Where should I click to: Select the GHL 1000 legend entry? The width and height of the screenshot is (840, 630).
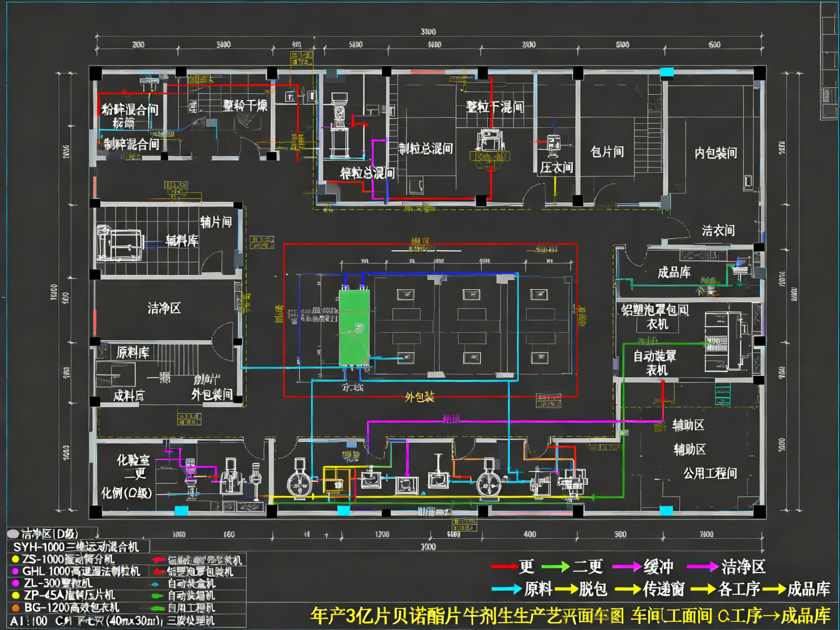coord(81,571)
